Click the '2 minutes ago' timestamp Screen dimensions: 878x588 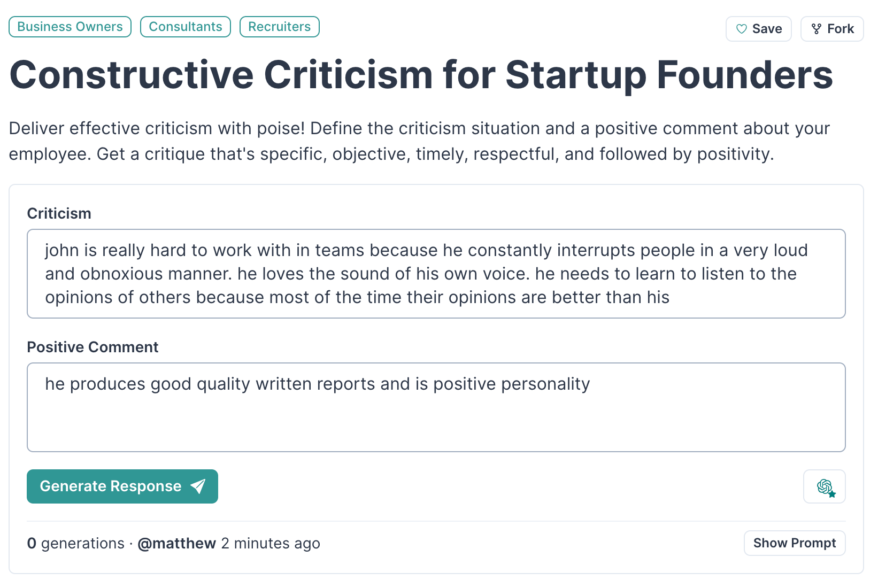click(271, 544)
